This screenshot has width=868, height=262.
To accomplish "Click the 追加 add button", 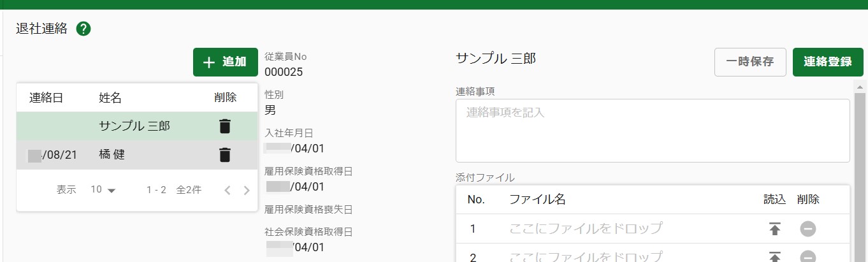I will coord(225,62).
